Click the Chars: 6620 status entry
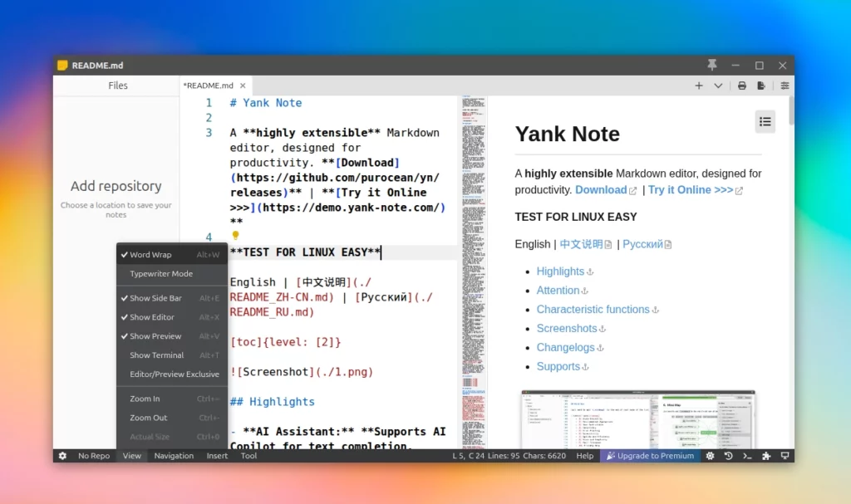The image size is (851, 504). coord(544,456)
